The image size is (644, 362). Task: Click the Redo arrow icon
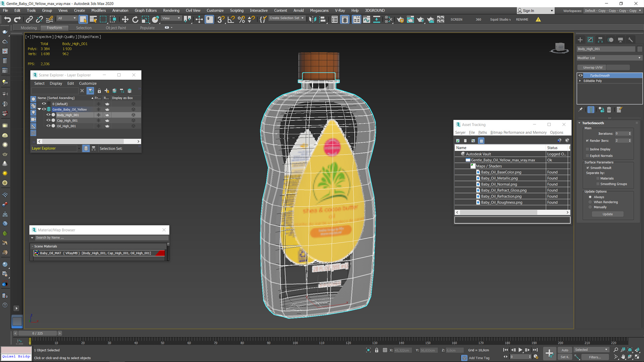pos(17,19)
